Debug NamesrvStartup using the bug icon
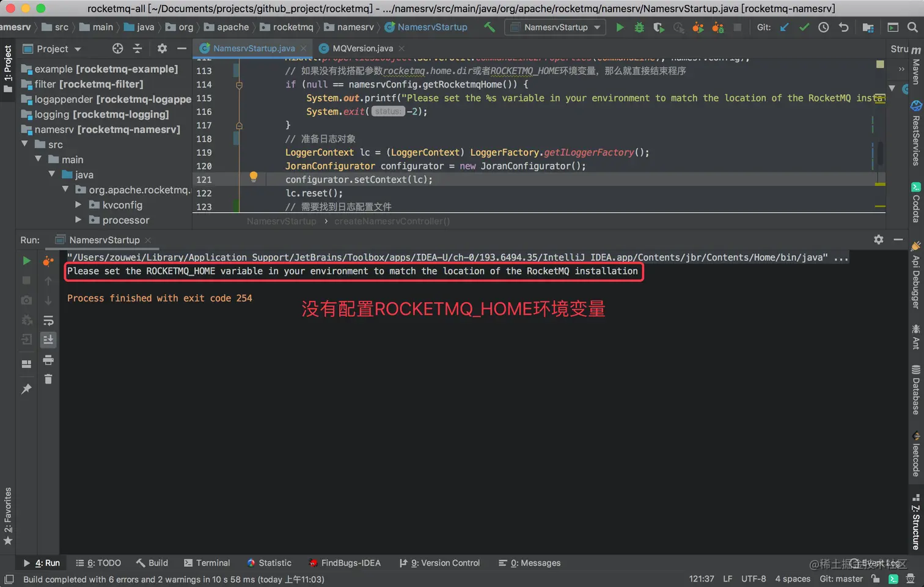Viewport: 924px width, 587px height. pos(639,27)
